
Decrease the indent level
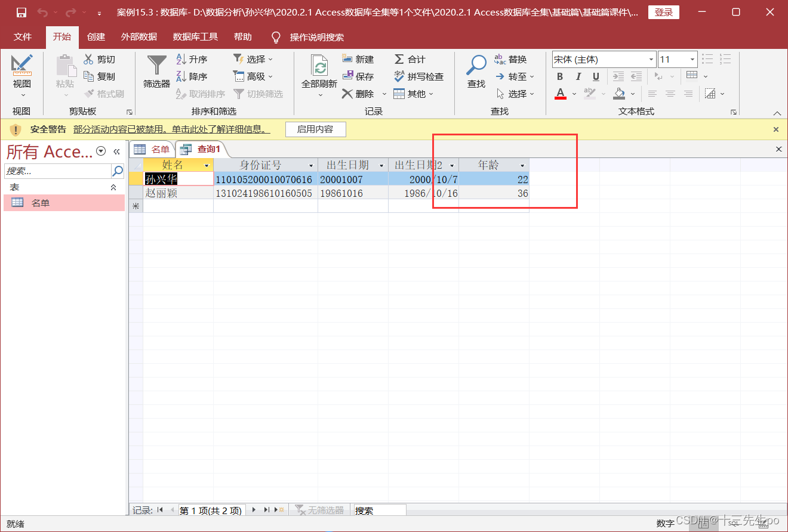coord(636,76)
